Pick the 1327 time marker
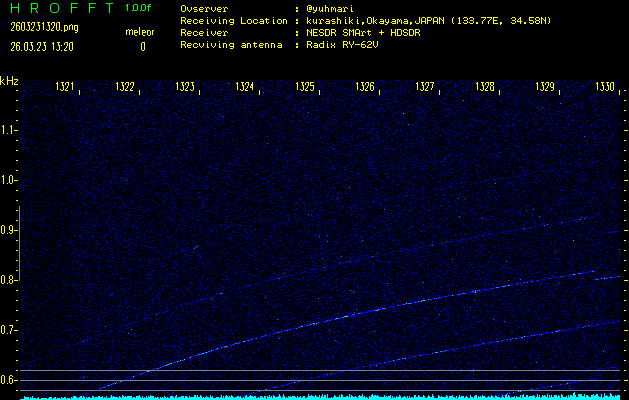Screen dimensions: 629x400 pos(425,87)
